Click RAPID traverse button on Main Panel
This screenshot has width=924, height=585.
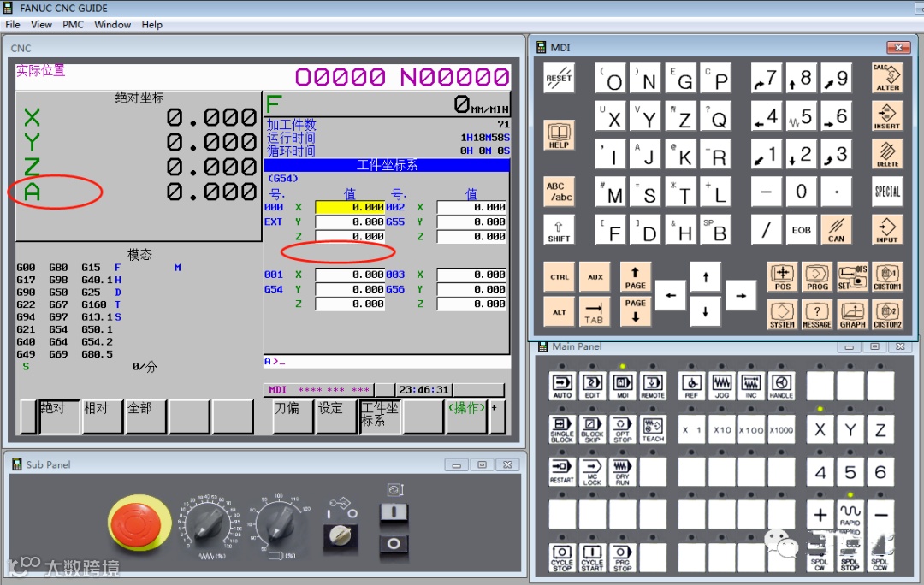(x=850, y=515)
